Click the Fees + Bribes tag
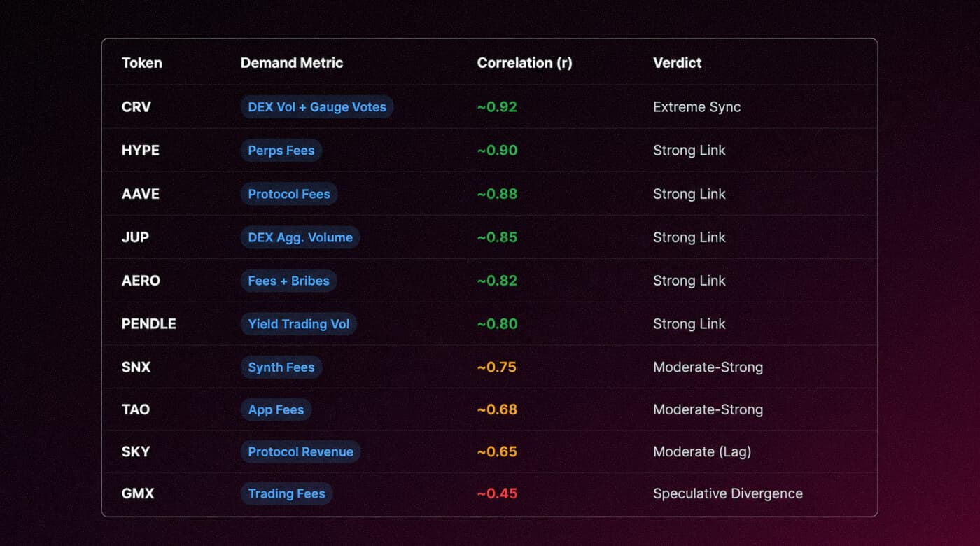Screen dimensions: 980x546 click(288, 281)
